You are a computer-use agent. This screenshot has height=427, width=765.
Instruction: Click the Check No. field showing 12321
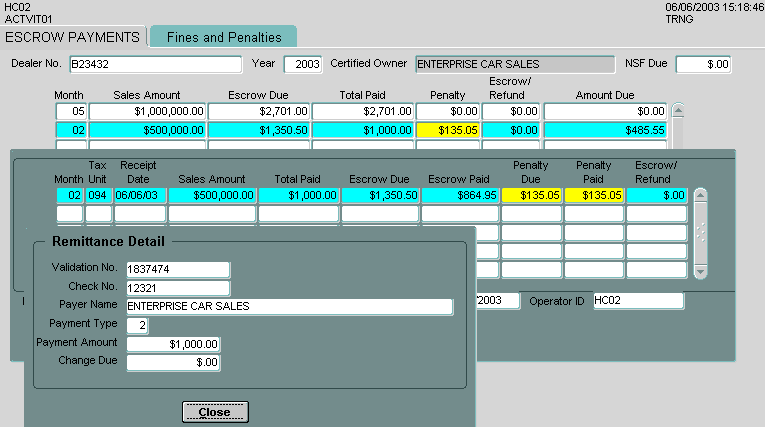(178, 288)
